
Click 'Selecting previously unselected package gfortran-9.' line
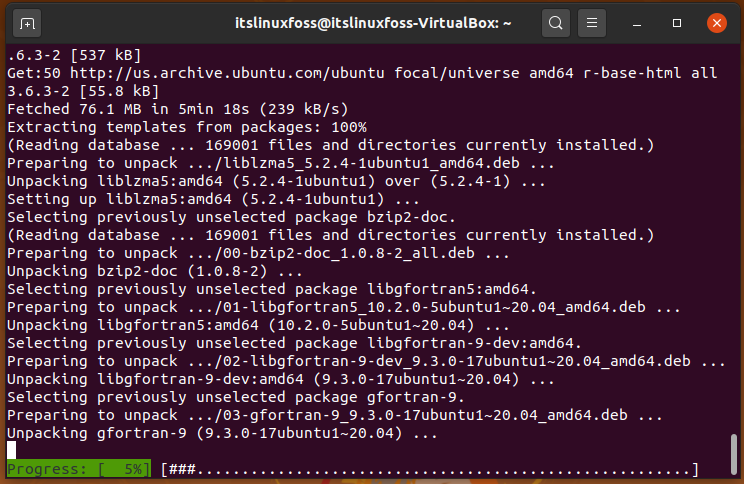point(235,397)
